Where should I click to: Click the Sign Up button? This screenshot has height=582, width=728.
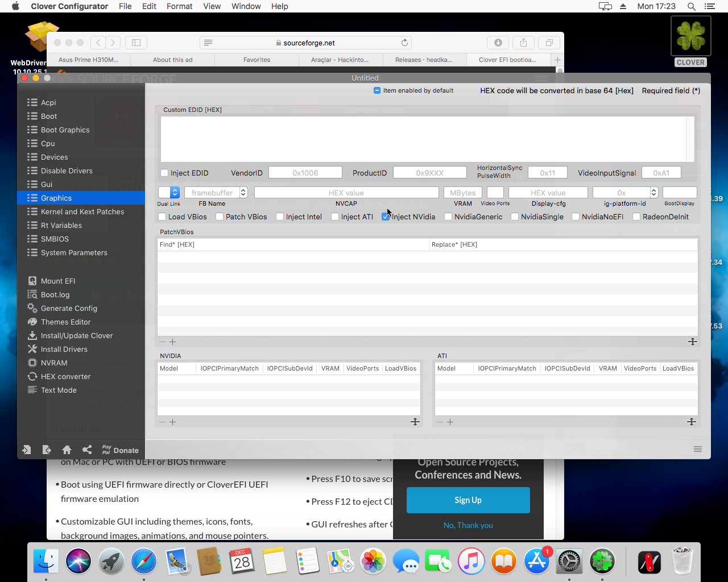coord(468,500)
